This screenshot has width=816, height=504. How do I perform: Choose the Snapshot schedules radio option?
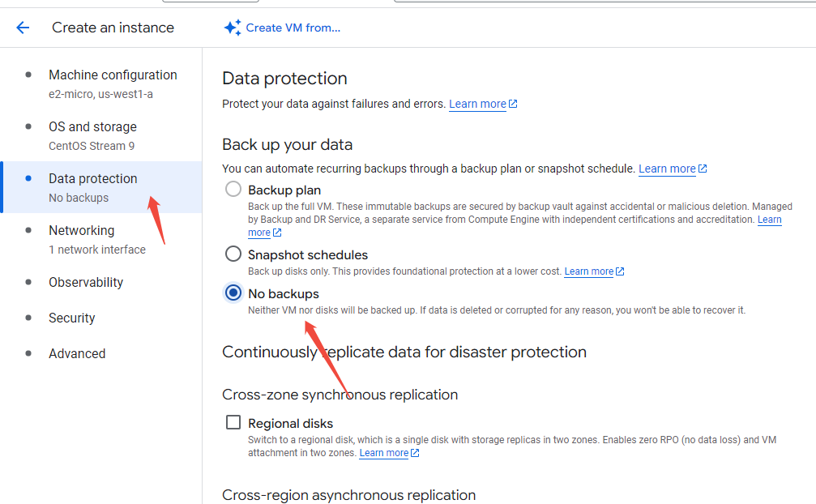pos(233,254)
